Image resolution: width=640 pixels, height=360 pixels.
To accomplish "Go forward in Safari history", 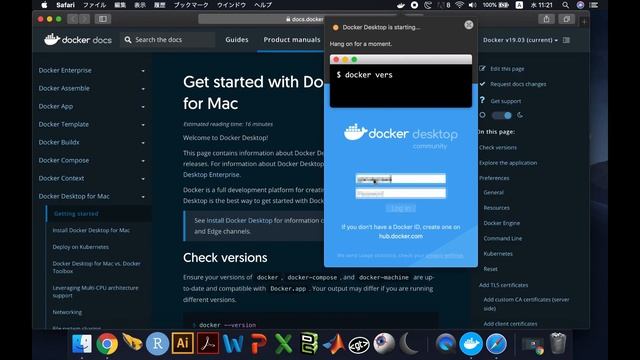I will [84, 19].
